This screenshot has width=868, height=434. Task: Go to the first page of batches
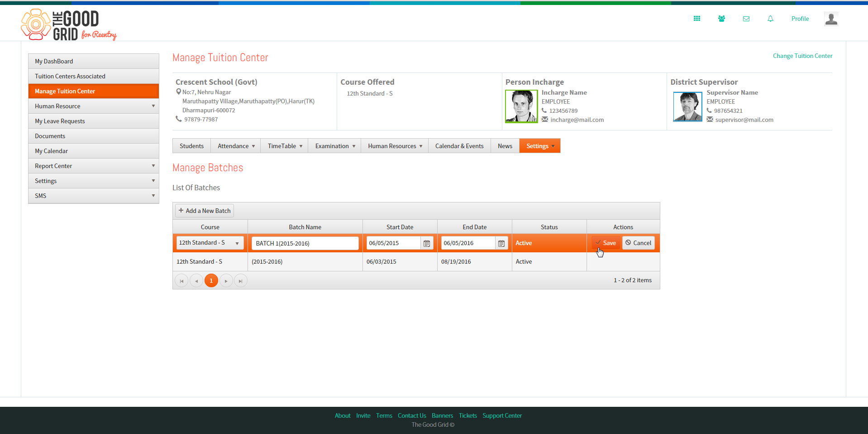click(181, 281)
